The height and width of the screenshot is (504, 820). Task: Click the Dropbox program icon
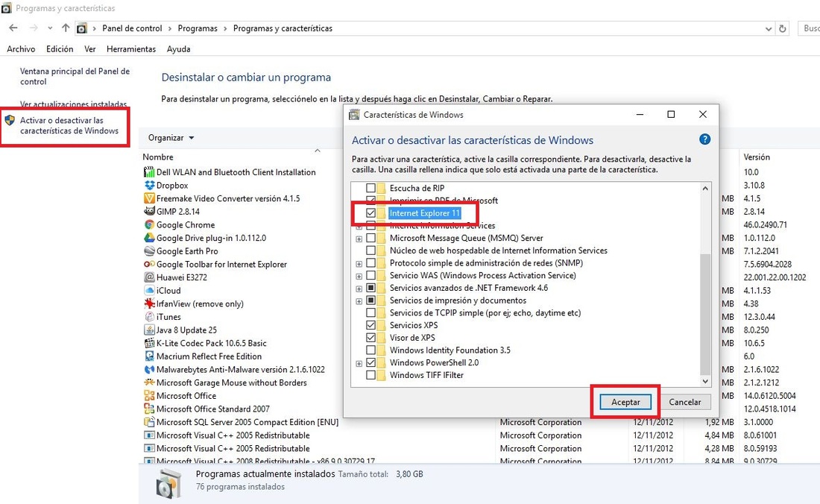[149, 186]
